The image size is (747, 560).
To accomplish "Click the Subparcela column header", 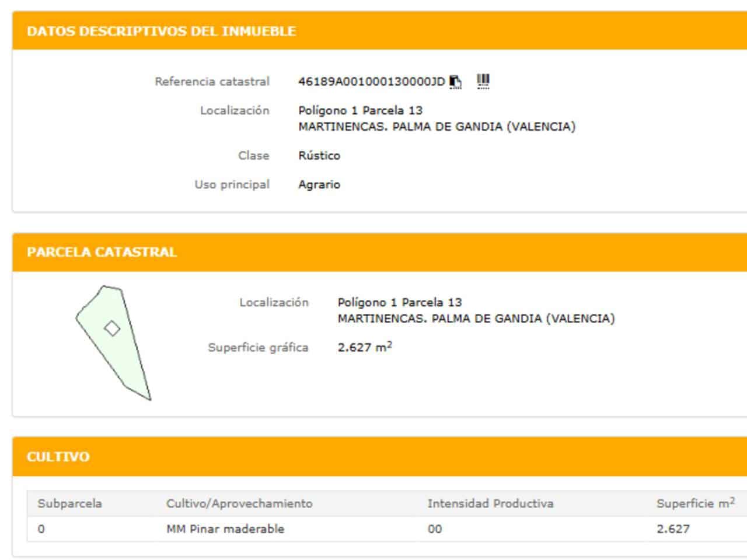I will click(x=68, y=502).
